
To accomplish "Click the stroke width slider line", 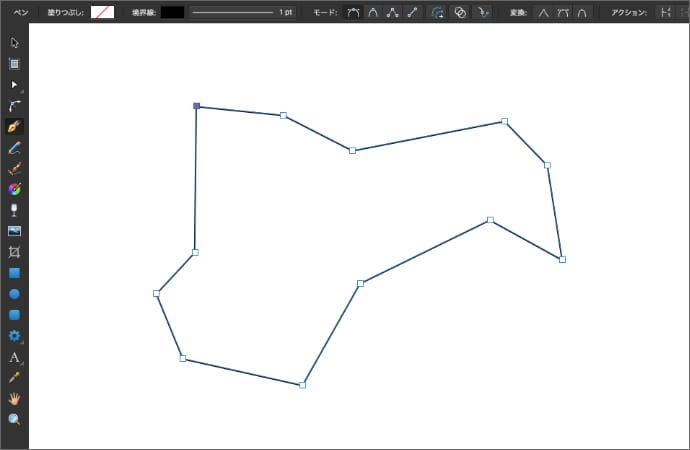I will [232, 12].
